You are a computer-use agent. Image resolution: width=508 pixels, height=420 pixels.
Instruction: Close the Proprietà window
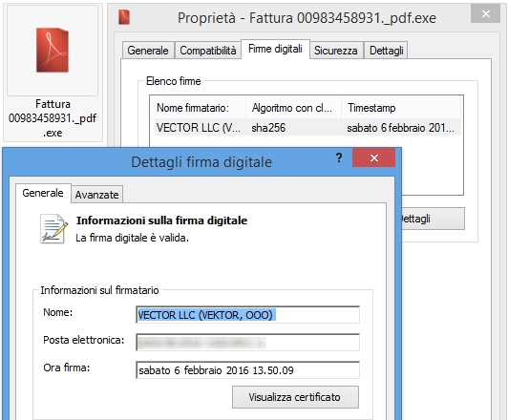coord(485,13)
